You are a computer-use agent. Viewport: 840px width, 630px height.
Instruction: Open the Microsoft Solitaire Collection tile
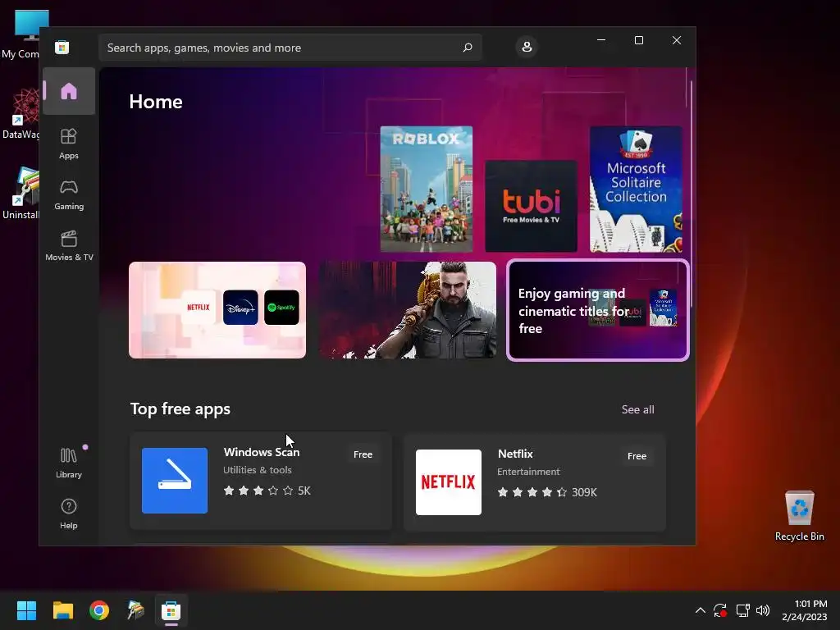[636, 189]
